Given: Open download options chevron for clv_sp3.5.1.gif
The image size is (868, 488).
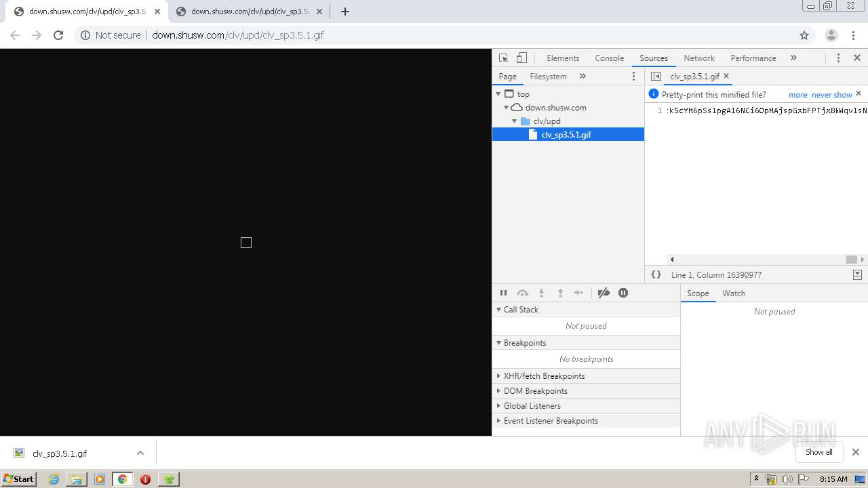Looking at the screenshot, I should 140,453.
